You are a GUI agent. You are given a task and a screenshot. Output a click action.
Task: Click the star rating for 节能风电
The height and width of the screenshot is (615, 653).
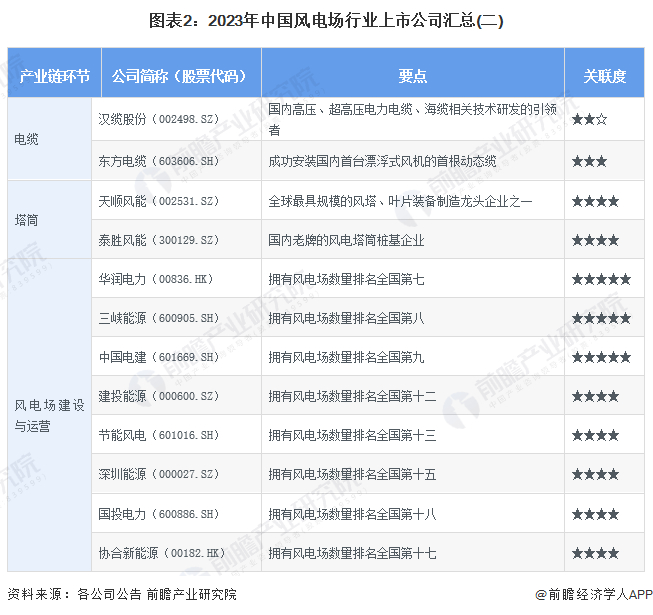tap(596, 436)
